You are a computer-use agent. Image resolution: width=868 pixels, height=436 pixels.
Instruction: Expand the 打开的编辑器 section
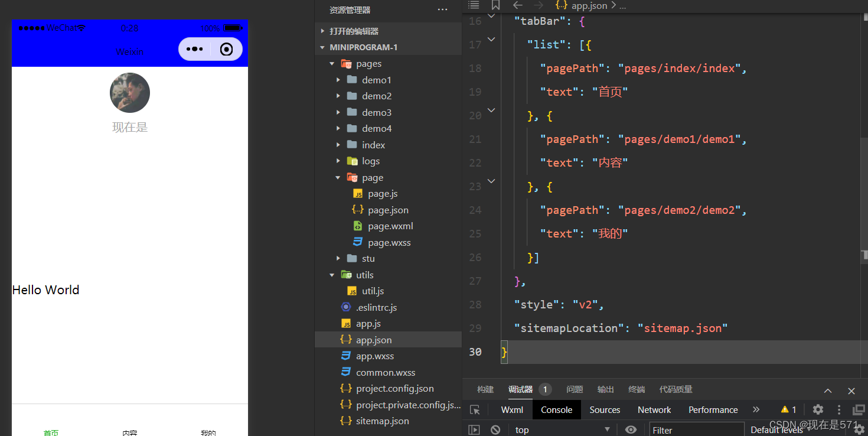(x=389, y=31)
